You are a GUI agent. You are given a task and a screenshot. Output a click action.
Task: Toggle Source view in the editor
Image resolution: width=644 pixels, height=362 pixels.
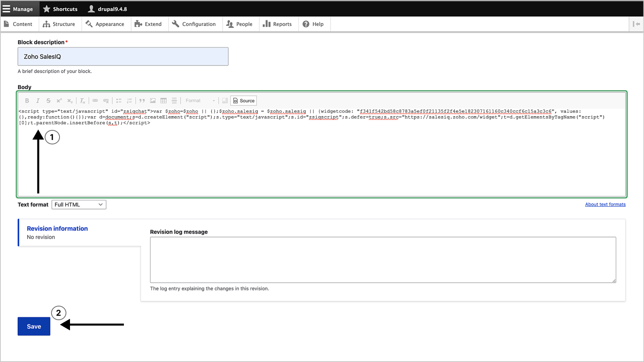[244, 101]
